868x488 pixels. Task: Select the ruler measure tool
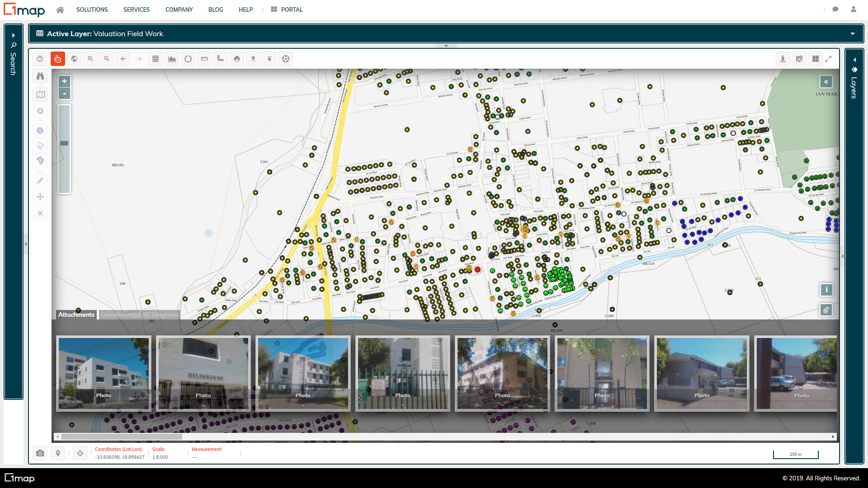(204, 59)
